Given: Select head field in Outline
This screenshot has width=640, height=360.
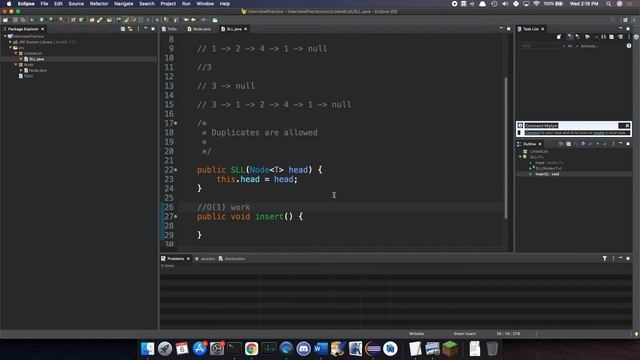Looking at the screenshot, I should 549,163.
